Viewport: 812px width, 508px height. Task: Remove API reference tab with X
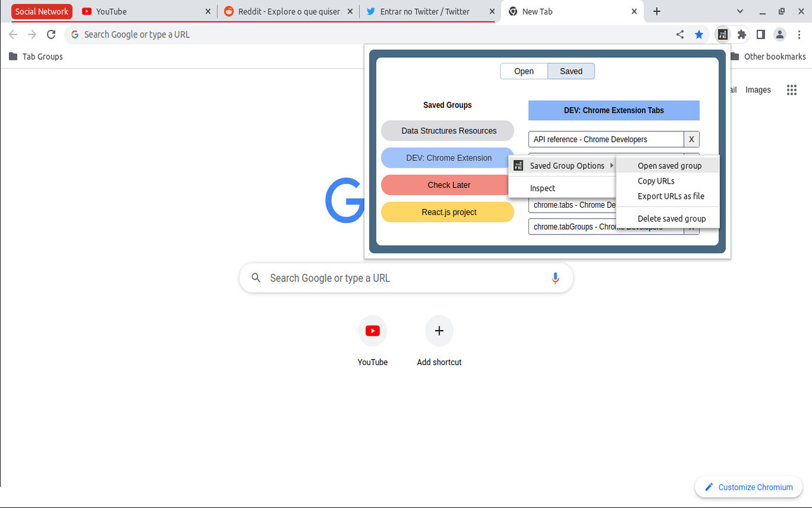pos(691,139)
